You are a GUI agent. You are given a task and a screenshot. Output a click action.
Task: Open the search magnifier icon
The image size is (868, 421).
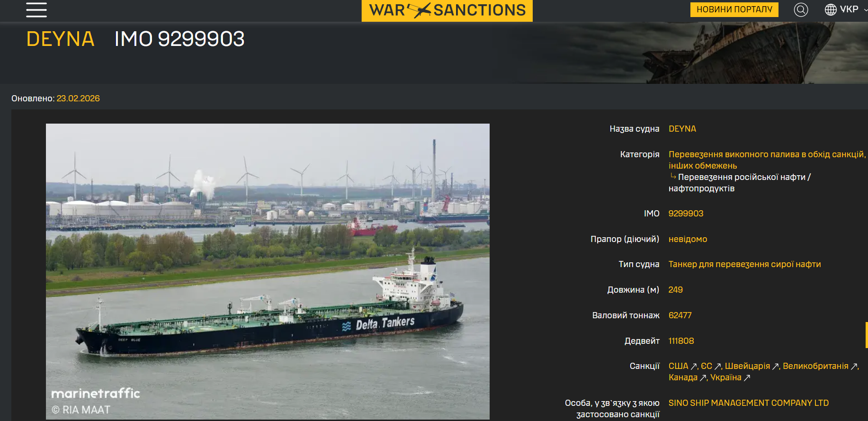(x=801, y=9)
